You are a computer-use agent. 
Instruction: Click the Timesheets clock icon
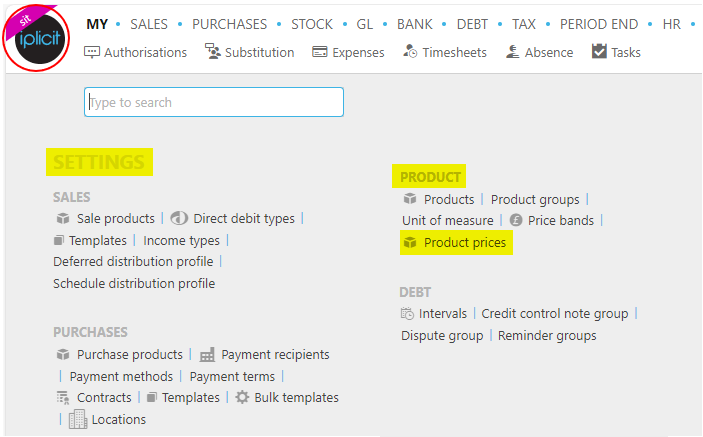tap(410, 52)
